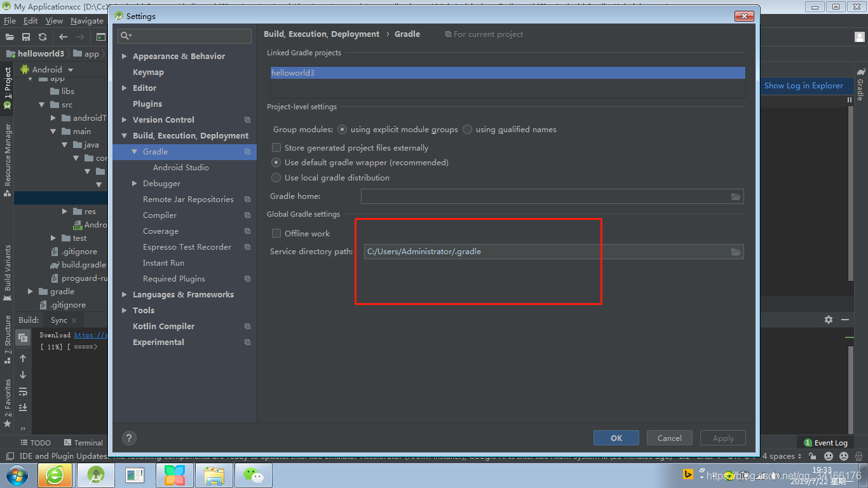Click the up arrow in Build panel

(23, 358)
